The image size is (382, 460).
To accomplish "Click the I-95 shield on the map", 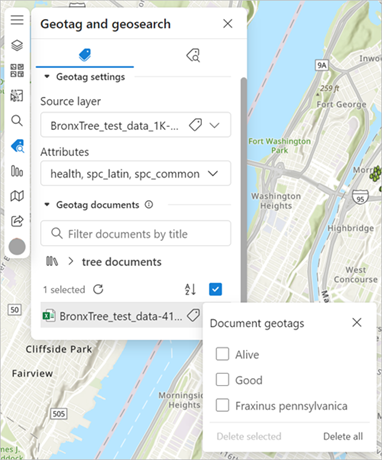I will pyautogui.click(x=360, y=197).
